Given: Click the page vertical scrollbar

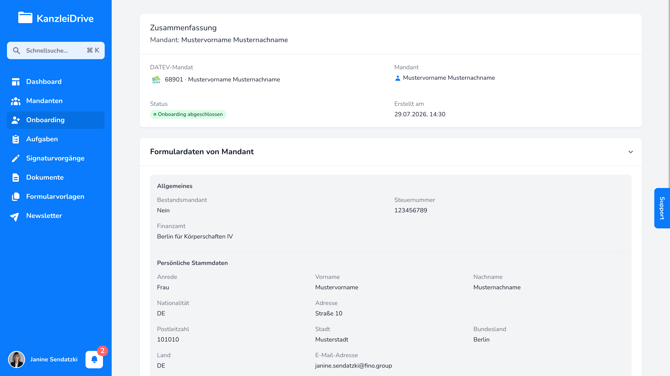Looking at the screenshot, I should pyautogui.click(x=668, y=94).
